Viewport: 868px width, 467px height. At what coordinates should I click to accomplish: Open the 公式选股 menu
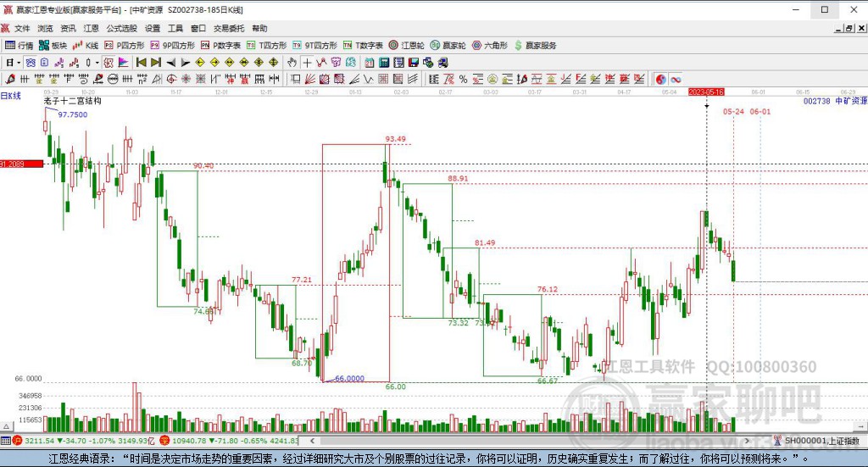[122, 28]
